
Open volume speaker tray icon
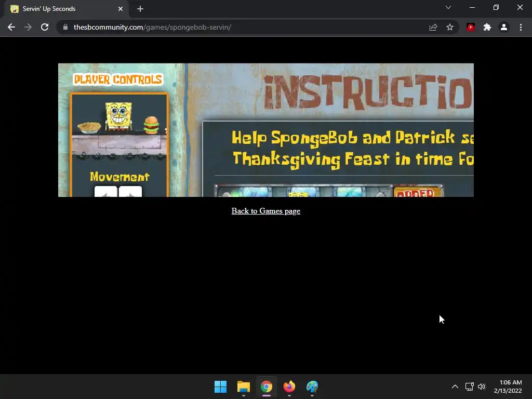482,387
